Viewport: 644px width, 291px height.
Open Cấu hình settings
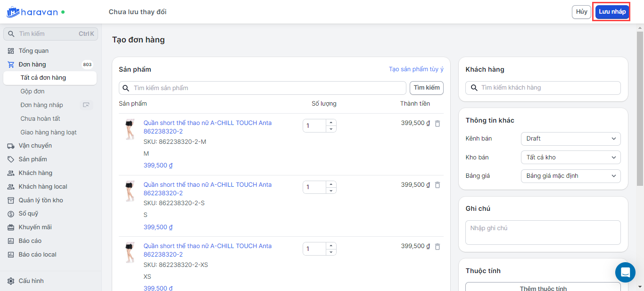[31, 281]
